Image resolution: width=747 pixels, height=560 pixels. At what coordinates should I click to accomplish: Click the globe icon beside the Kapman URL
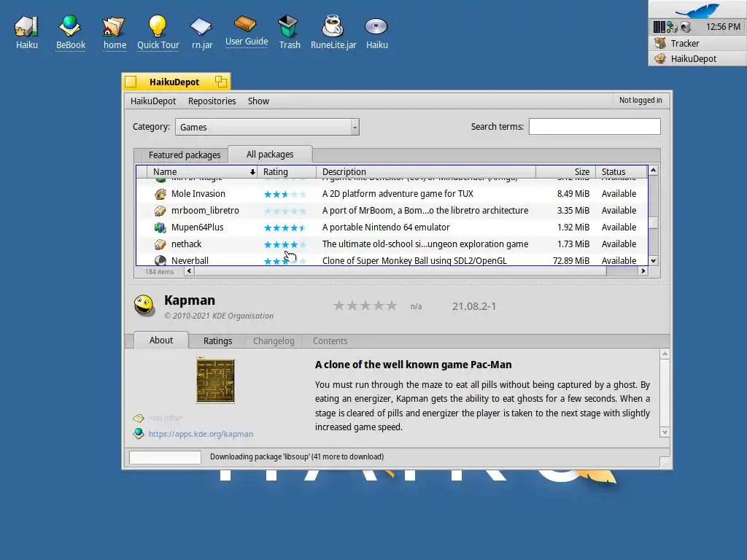click(x=139, y=433)
